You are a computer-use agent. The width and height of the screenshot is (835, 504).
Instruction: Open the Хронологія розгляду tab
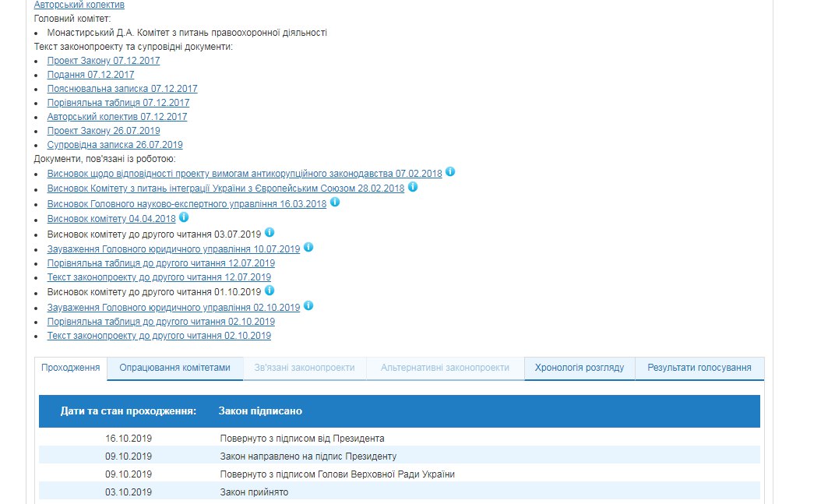580,368
